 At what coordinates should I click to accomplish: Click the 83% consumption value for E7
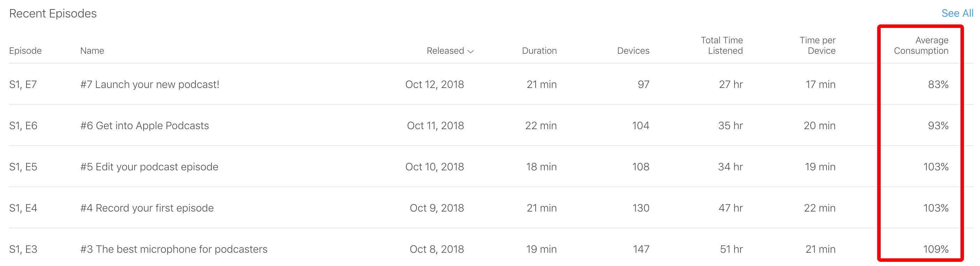pyautogui.click(x=939, y=84)
